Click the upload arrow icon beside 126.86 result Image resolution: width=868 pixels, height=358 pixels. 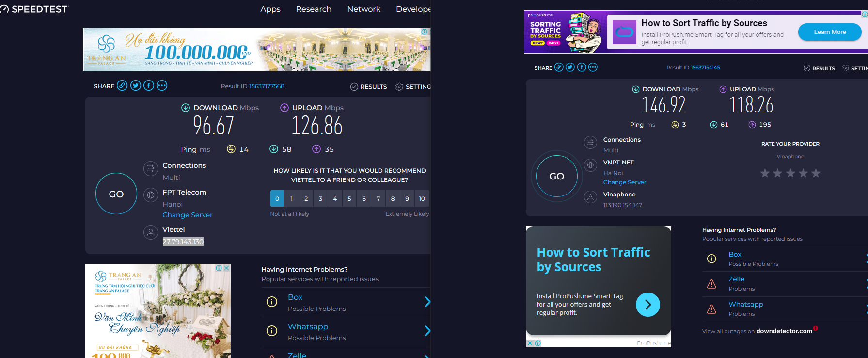[284, 108]
